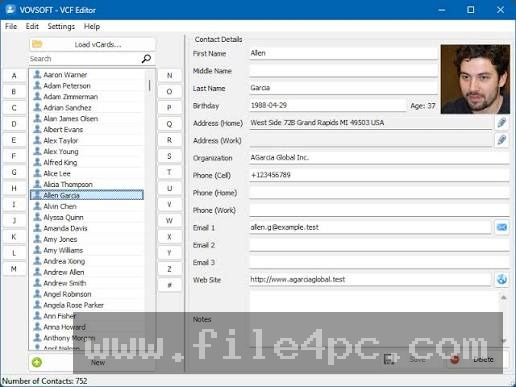Jump to contacts starting with N
This screenshot has width=516, height=387.
coord(169,76)
